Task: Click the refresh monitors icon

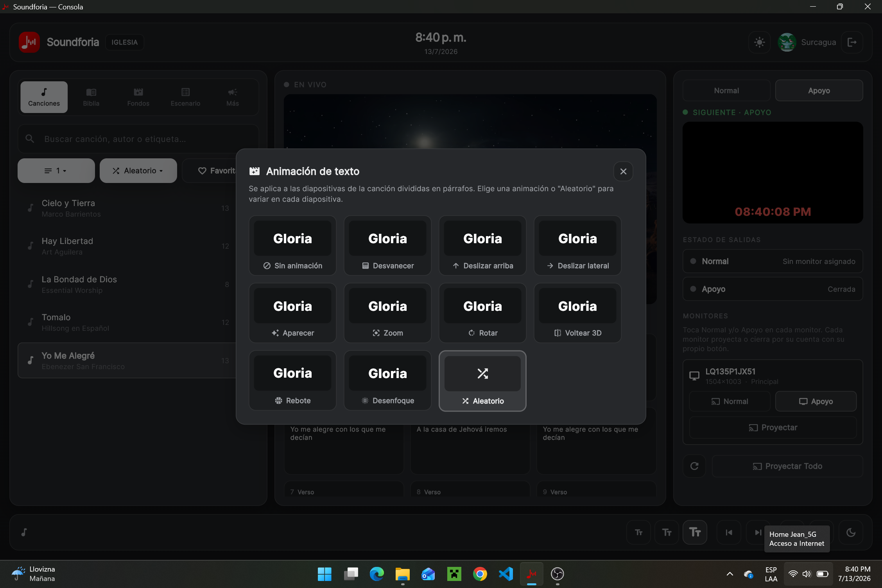Action: 694,466
